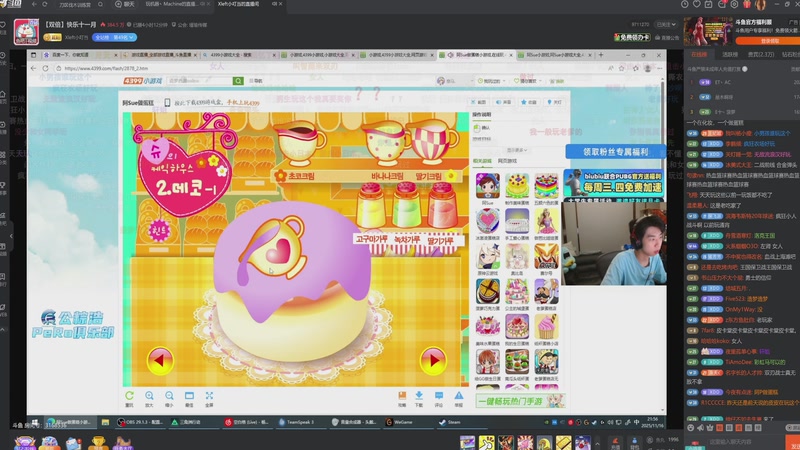Click the 4399 logo in page header
Screen dimensions: 800x450
tap(142, 81)
